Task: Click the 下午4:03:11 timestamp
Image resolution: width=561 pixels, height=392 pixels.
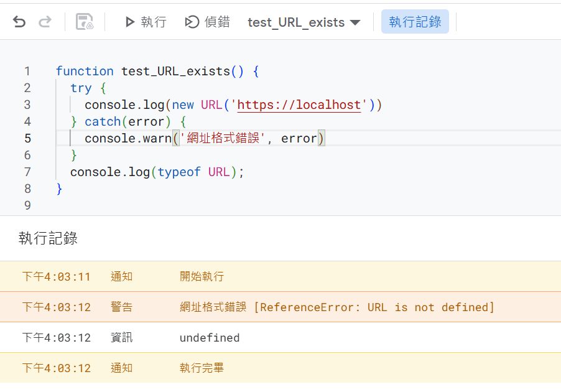Action: [56, 277]
